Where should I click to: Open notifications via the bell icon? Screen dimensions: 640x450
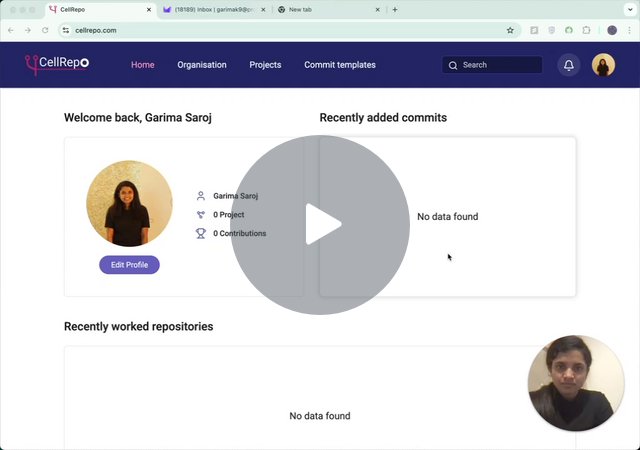coord(569,65)
